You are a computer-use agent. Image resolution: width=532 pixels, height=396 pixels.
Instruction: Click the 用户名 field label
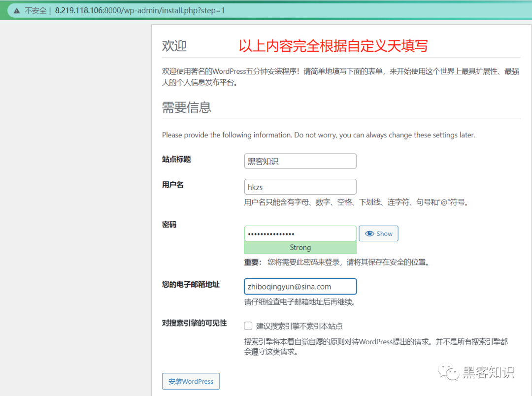point(173,185)
